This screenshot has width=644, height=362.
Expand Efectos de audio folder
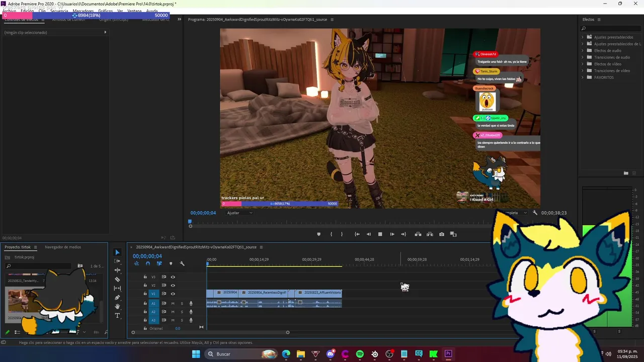[x=583, y=51]
